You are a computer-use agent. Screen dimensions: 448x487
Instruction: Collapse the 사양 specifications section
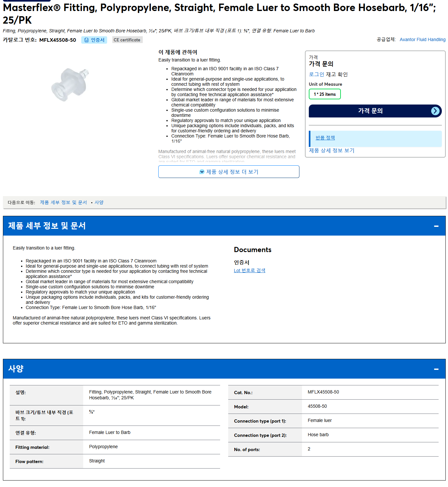436,369
